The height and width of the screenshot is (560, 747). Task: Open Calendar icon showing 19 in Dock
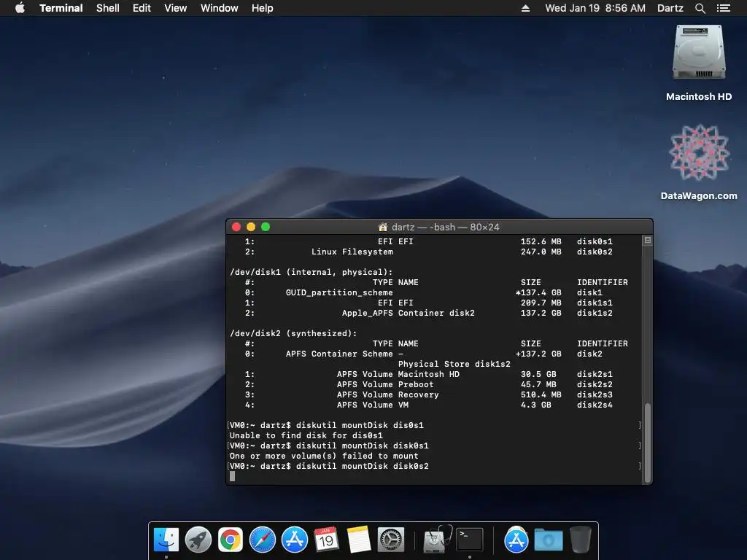tap(326, 540)
